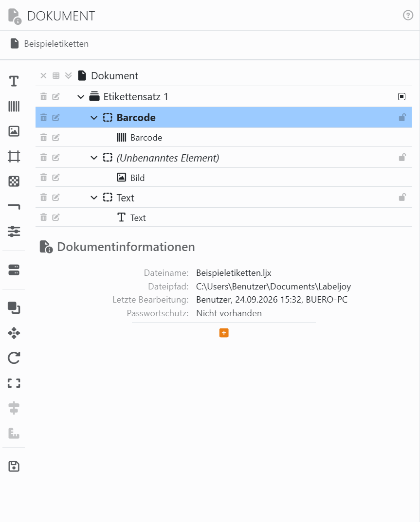Collapse the bold Barcode element node
420x522 pixels.
pos(94,118)
